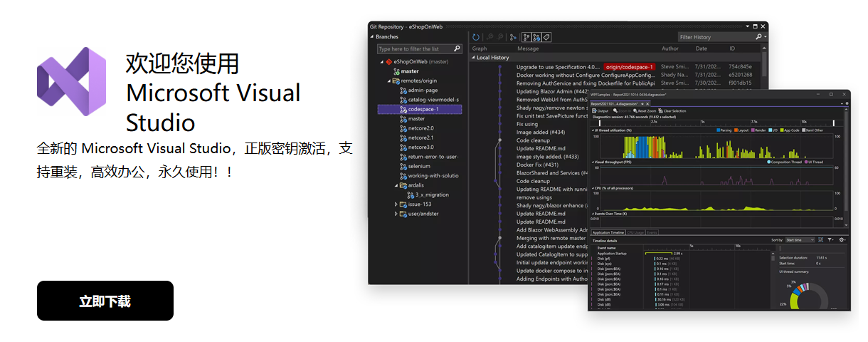Select the netcore3.0 branch
This screenshot has width=868, height=342.
(x=420, y=147)
